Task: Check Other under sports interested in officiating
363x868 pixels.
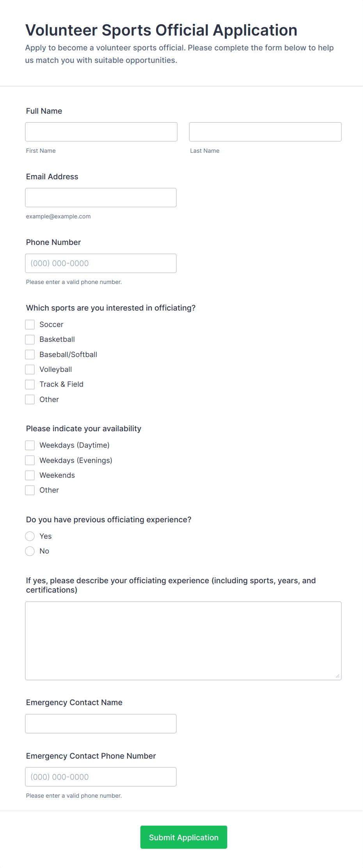Action: (30, 399)
